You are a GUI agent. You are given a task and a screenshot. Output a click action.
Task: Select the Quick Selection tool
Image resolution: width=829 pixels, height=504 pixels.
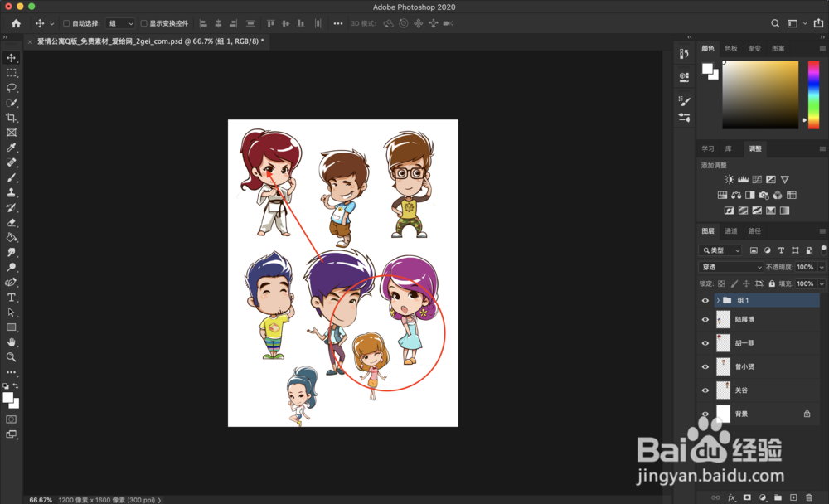(11, 103)
